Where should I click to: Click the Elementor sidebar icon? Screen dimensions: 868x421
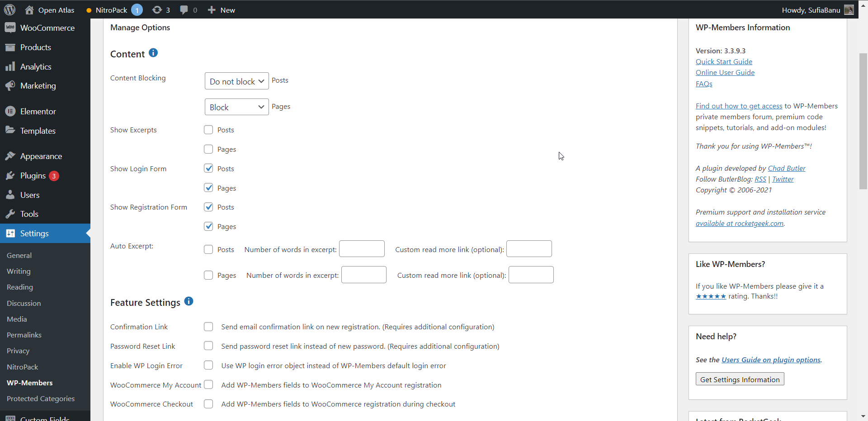[x=10, y=111]
